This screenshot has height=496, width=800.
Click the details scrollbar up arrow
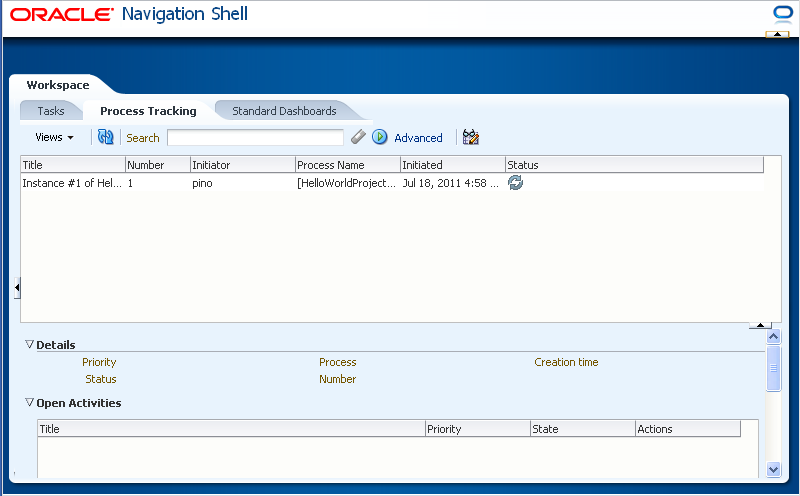click(773, 336)
